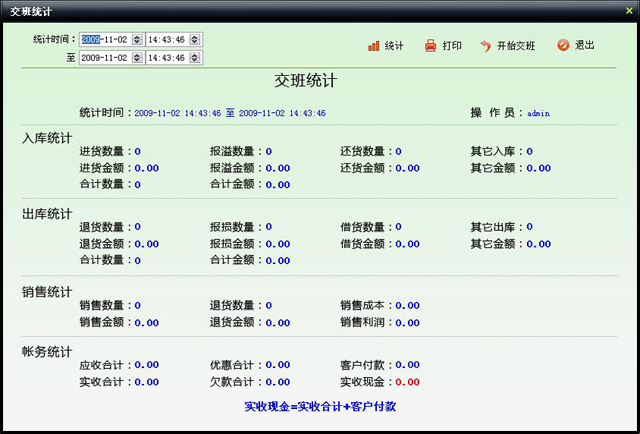Increase end date with up arrow
640x434 pixels.
click(x=137, y=55)
